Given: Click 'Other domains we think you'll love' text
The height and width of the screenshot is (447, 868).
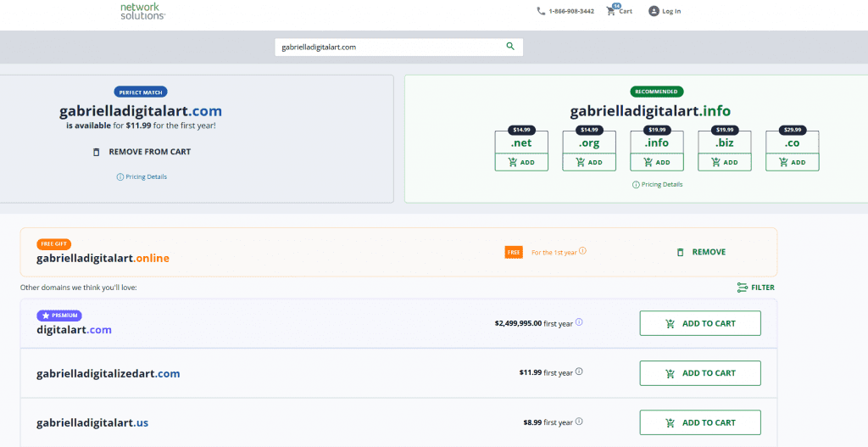Looking at the screenshot, I should [78, 288].
